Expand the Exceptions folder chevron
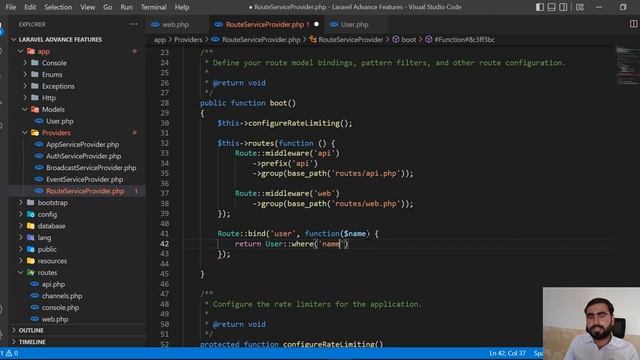 (x=25, y=86)
